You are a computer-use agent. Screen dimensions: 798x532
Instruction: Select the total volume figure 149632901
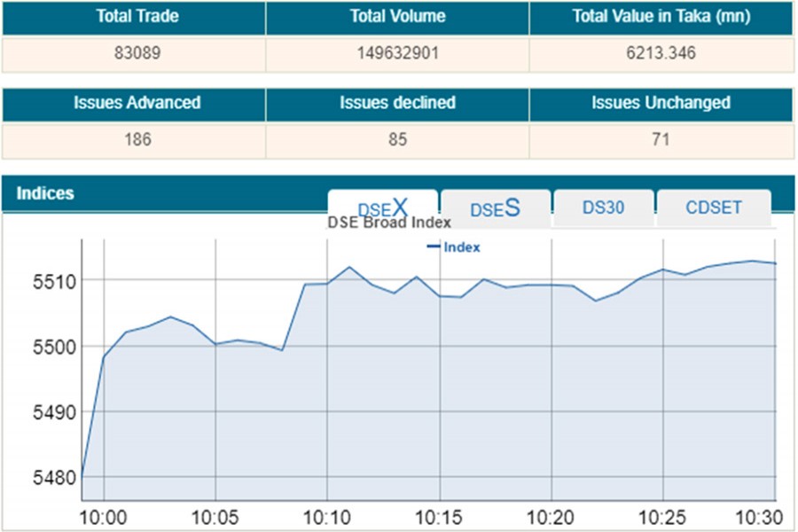(397, 53)
